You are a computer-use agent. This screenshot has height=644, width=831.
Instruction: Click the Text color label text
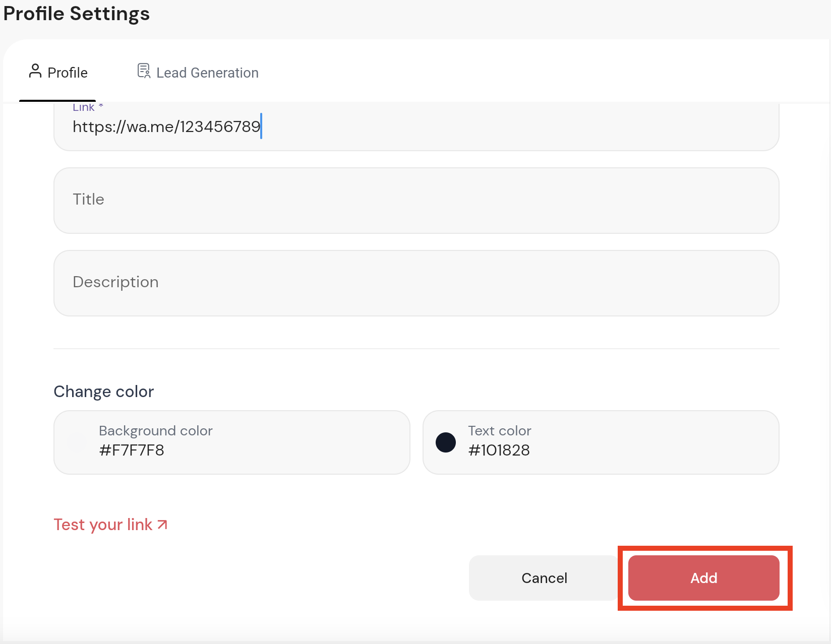click(499, 431)
